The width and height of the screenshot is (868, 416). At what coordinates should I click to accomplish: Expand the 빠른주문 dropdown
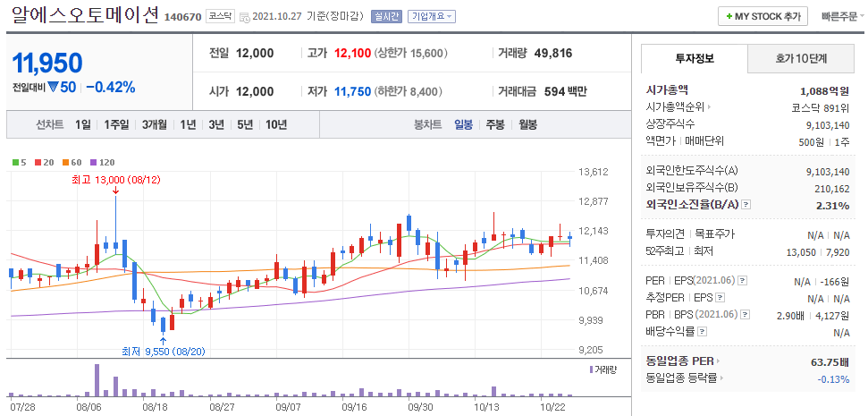pos(843,17)
